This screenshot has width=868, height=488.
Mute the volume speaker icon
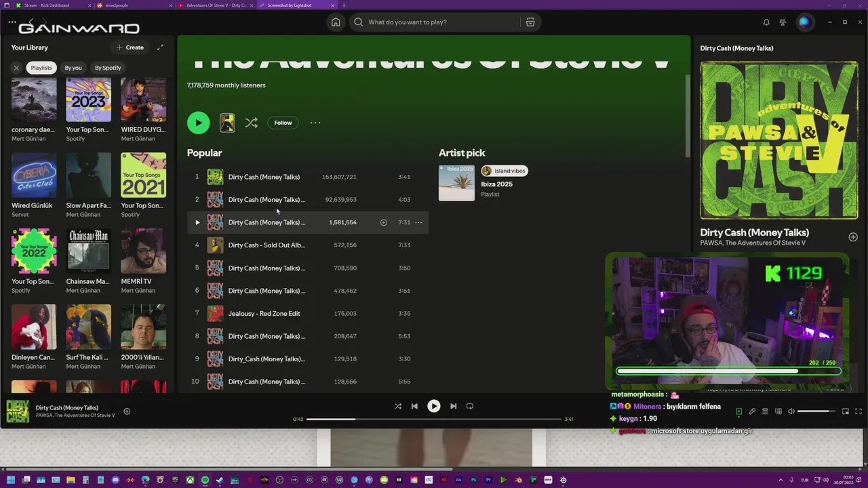(x=791, y=411)
